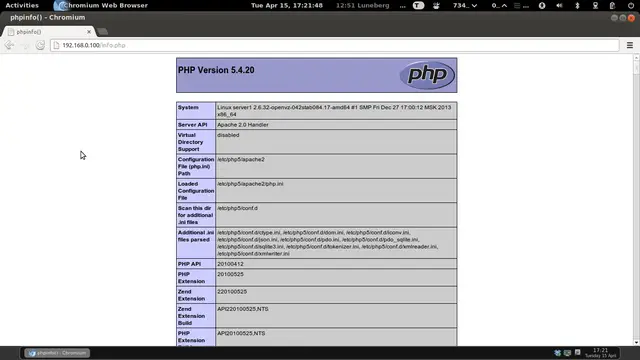Expand the 734 download speed indicator
Viewport: 640px width, 360px height.
(x=465, y=5)
